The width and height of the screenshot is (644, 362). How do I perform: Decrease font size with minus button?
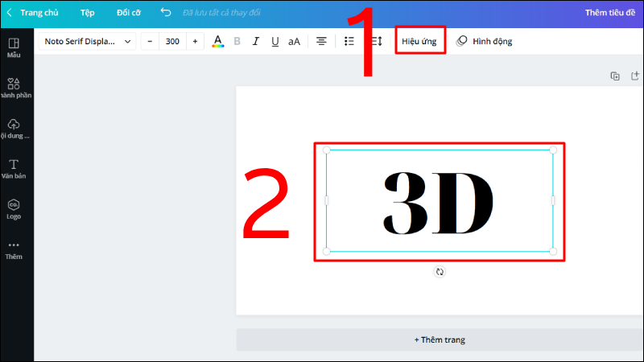[150, 41]
